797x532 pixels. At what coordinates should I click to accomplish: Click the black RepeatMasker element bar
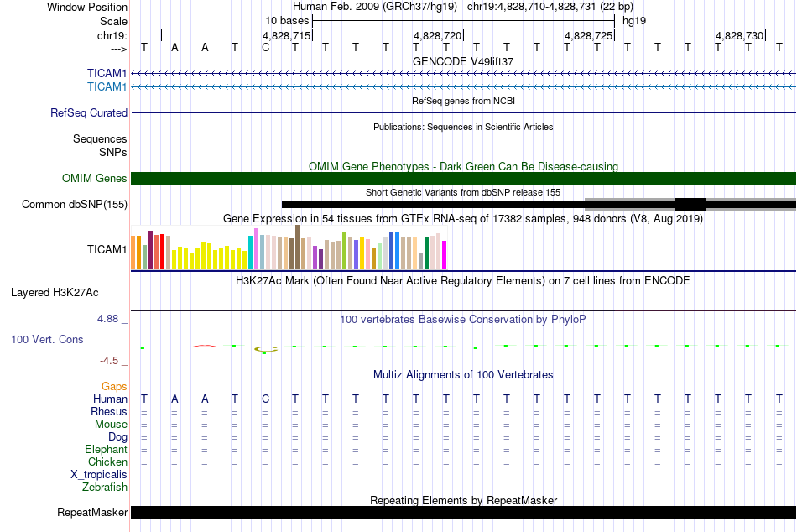pyautogui.click(x=464, y=512)
